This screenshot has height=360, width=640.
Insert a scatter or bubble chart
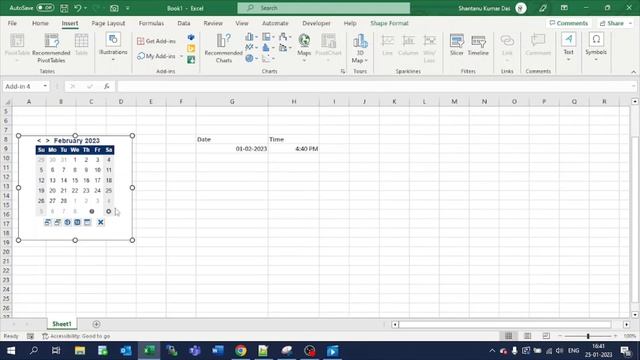[x=268, y=58]
